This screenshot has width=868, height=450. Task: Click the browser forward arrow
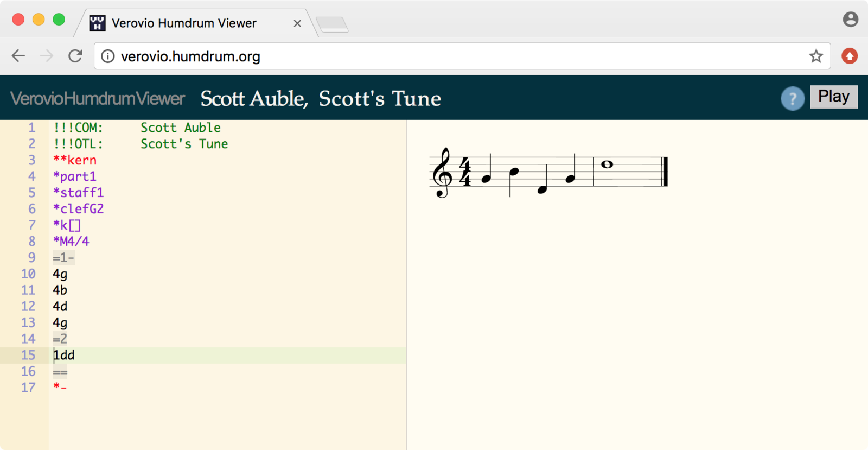tap(47, 56)
